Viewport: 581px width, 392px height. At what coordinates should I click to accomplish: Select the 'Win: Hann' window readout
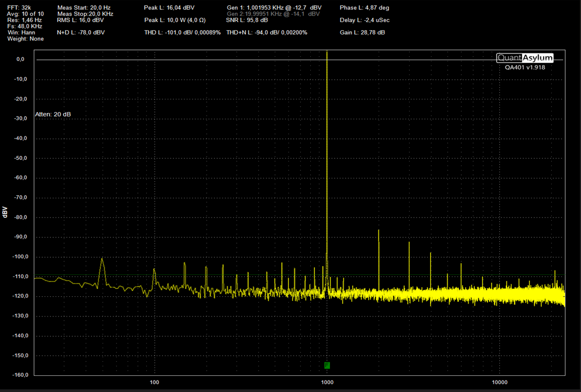point(21,33)
